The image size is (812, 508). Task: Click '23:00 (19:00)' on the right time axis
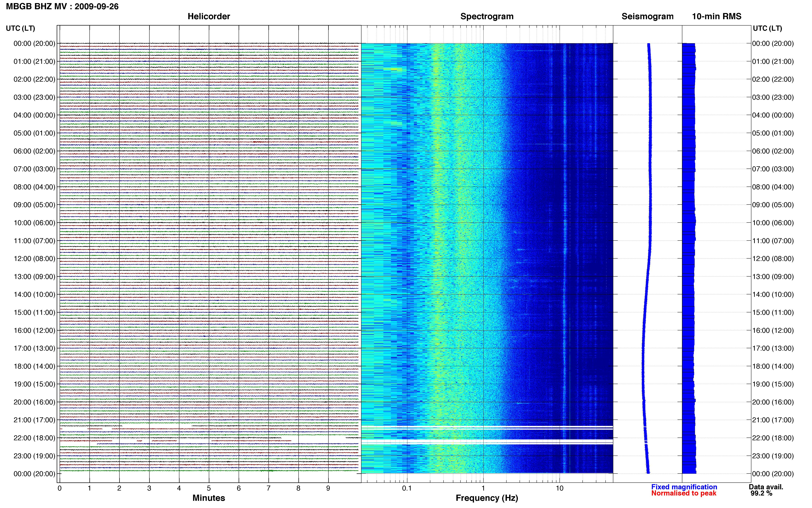773,456
